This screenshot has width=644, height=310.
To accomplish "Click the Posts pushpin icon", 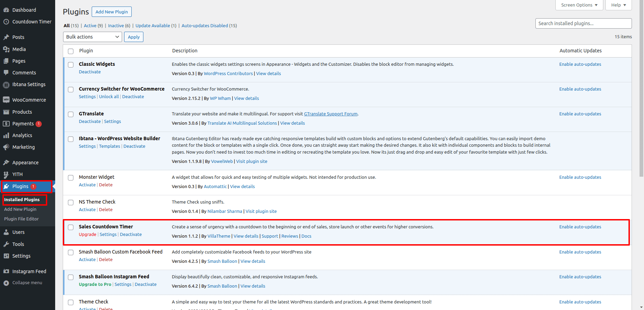I will [x=6, y=37].
